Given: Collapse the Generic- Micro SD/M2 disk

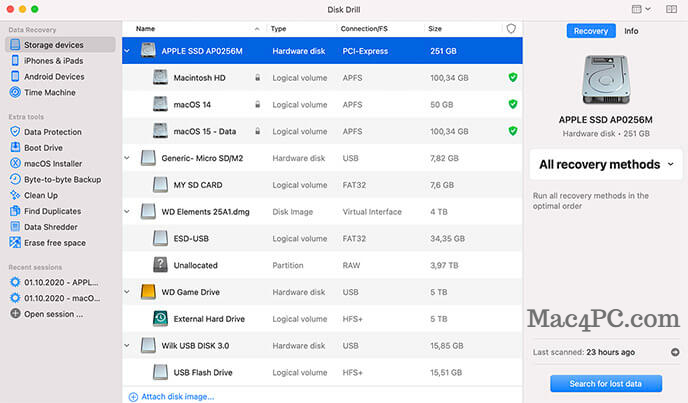Looking at the screenshot, I should (127, 158).
